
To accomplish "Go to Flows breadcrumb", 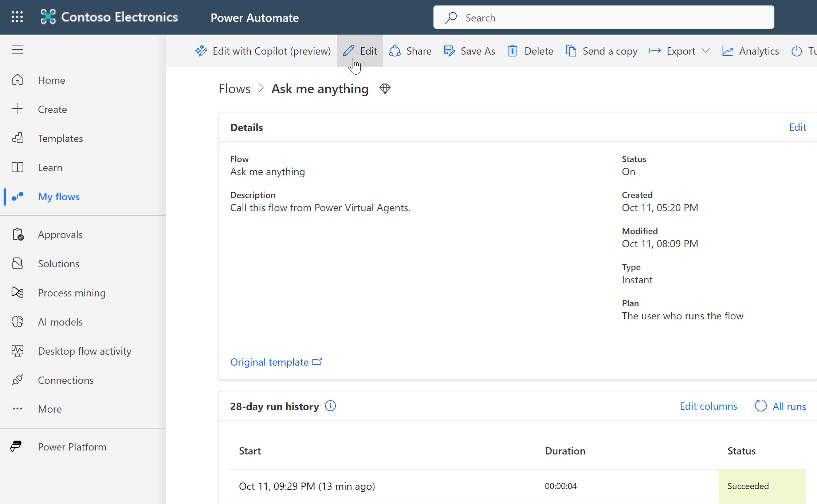I will 235,89.
